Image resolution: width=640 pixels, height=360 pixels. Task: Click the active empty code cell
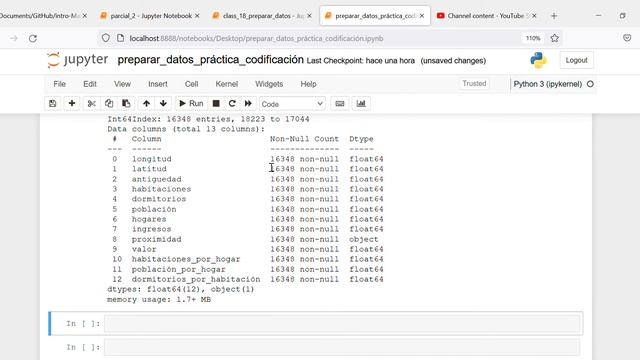(342, 324)
